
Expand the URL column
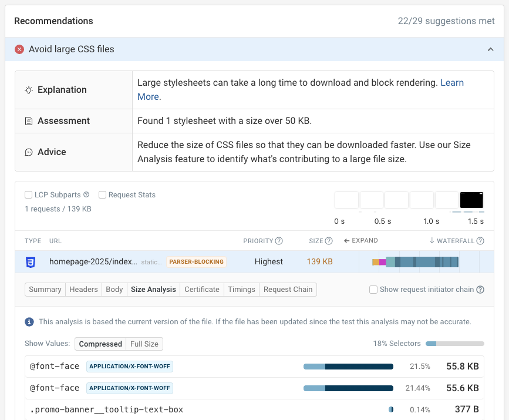pyautogui.click(x=361, y=241)
